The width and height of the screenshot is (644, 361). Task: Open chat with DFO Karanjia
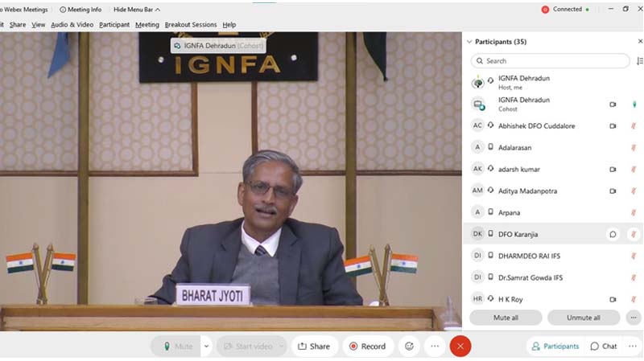[x=613, y=234]
